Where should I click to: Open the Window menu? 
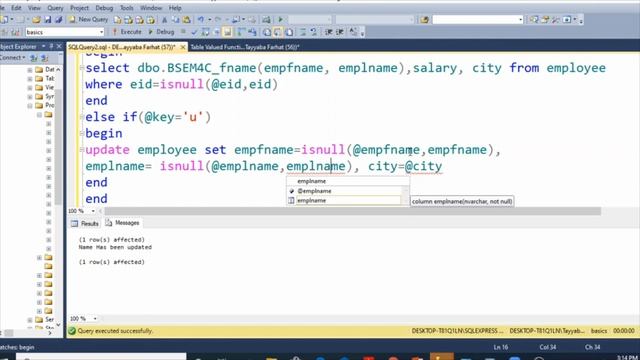151,8
